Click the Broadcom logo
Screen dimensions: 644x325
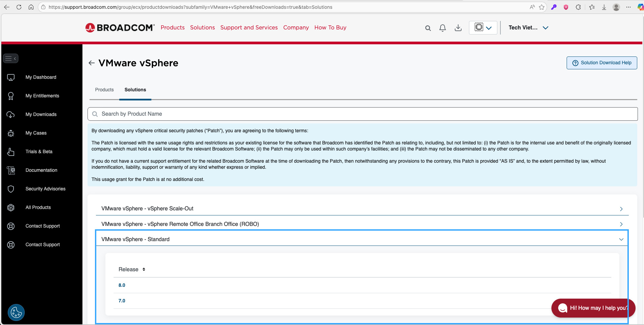point(120,28)
